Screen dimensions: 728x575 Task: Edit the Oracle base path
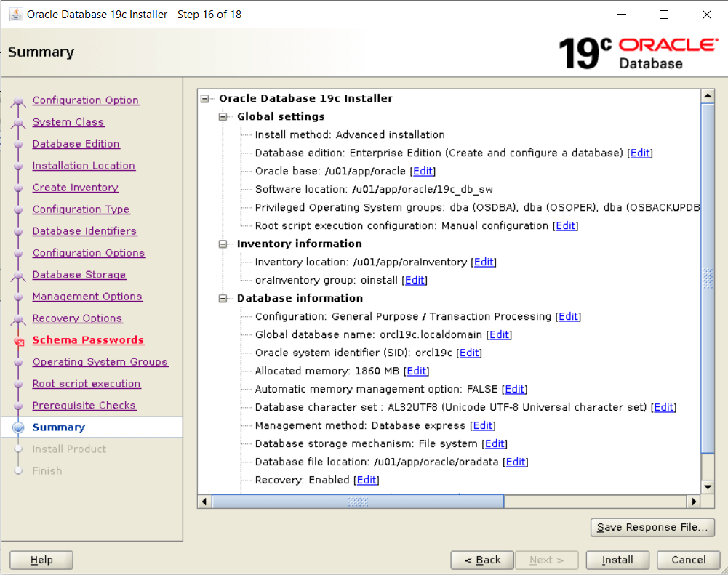[x=423, y=172]
